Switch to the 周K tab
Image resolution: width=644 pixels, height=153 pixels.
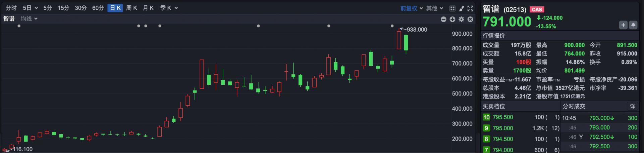(131, 8)
